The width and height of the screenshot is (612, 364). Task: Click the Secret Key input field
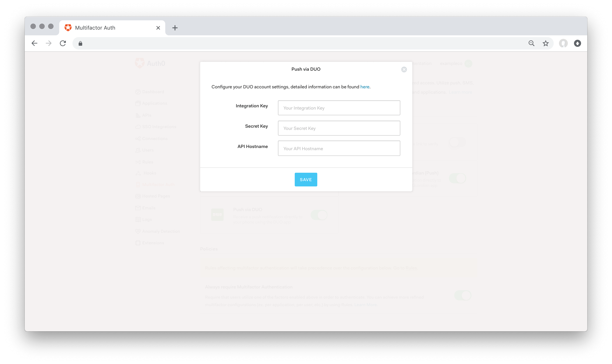click(338, 128)
